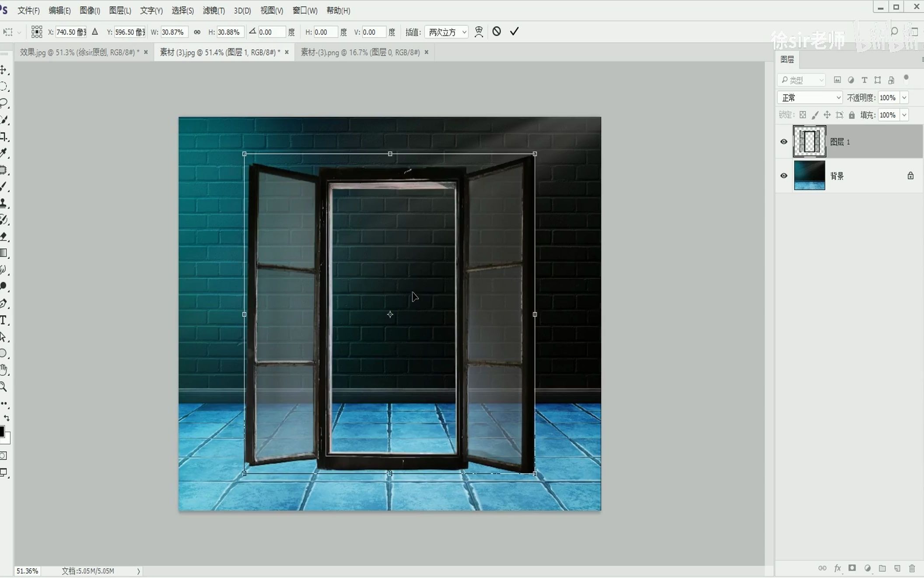Close the 素材-(3).png tab
The height and width of the screenshot is (578, 924).
point(426,52)
